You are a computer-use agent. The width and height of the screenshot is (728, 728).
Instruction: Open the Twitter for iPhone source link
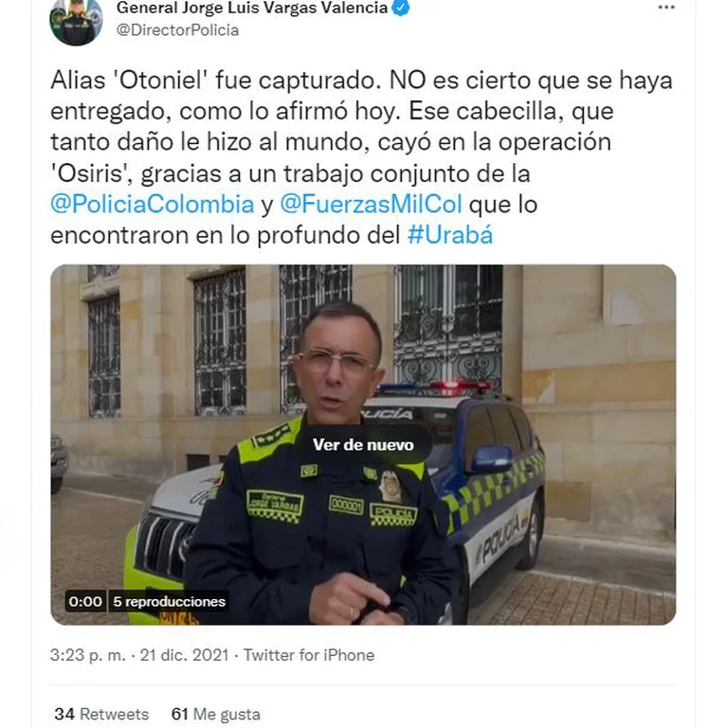pos(309,655)
